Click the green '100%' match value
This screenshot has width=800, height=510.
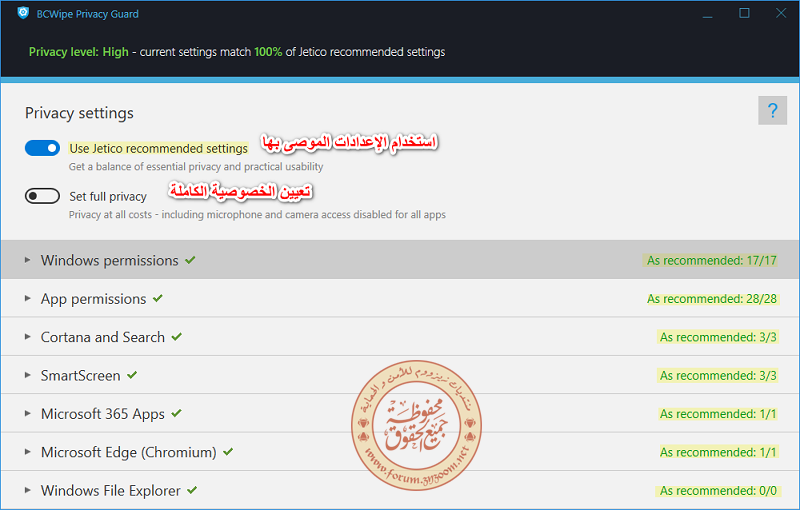pyautogui.click(x=268, y=52)
